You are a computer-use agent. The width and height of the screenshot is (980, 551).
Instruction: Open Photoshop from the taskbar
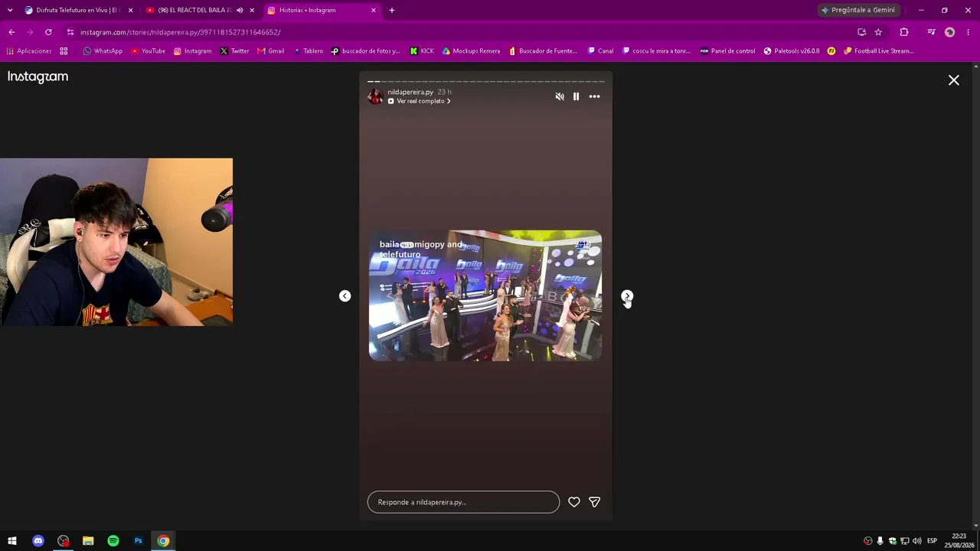138,541
